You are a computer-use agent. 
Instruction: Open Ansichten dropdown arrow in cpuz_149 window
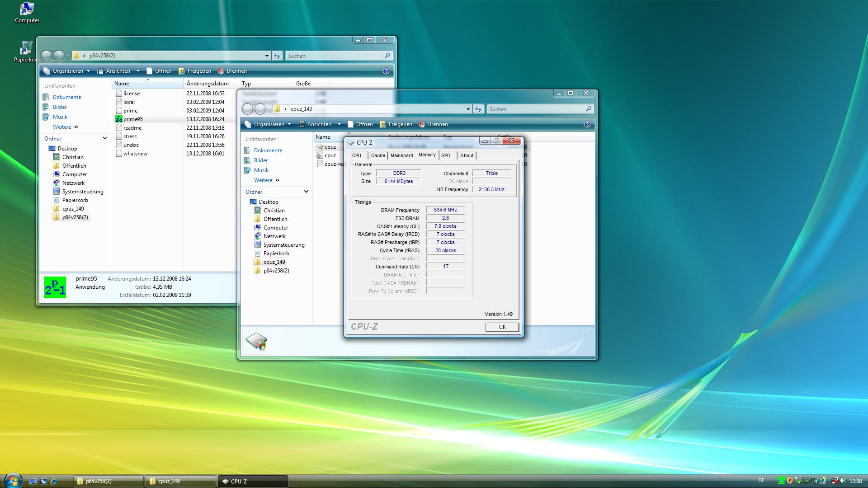click(x=339, y=124)
